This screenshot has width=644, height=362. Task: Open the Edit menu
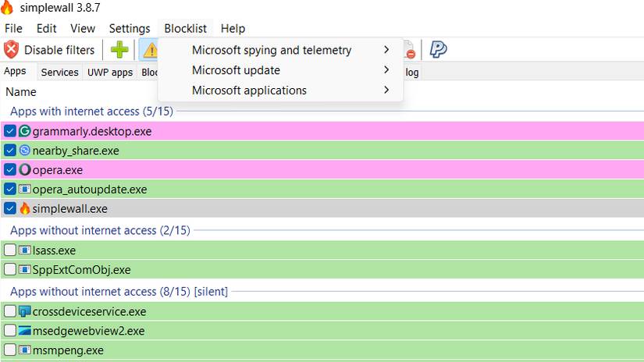tap(46, 28)
